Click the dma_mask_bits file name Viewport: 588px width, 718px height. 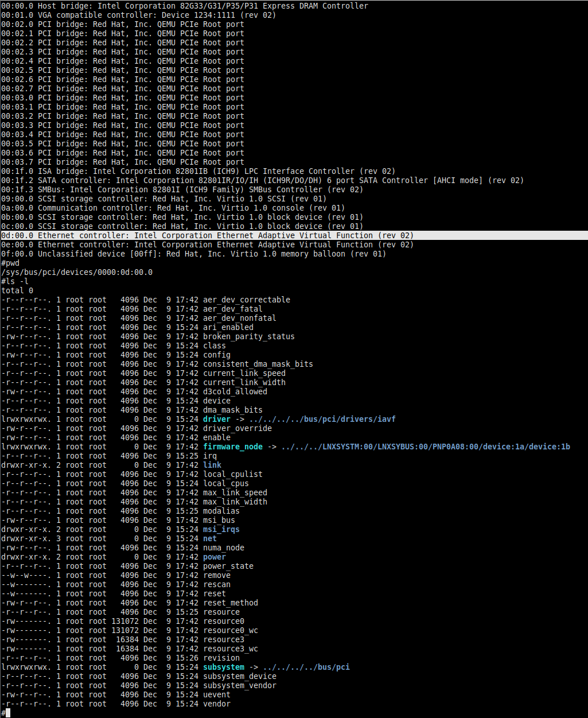click(233, 410)
